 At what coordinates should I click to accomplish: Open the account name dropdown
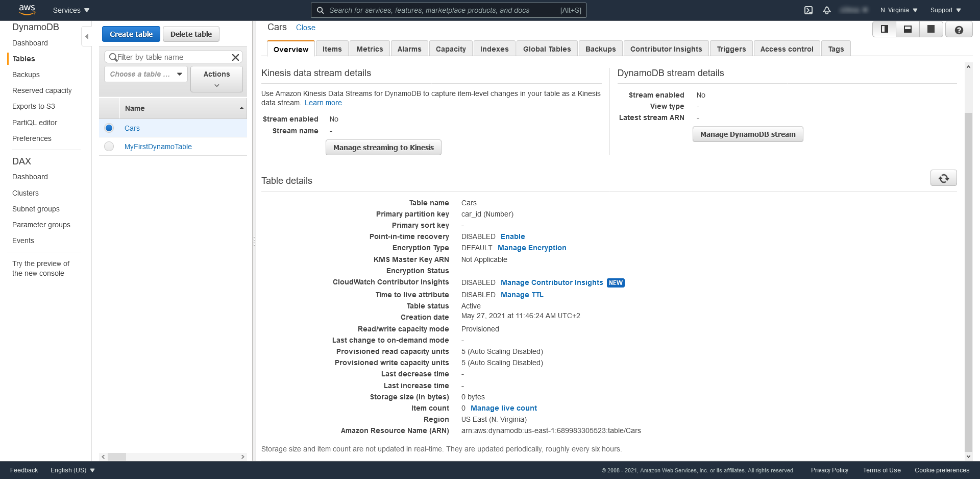(854, 10)
